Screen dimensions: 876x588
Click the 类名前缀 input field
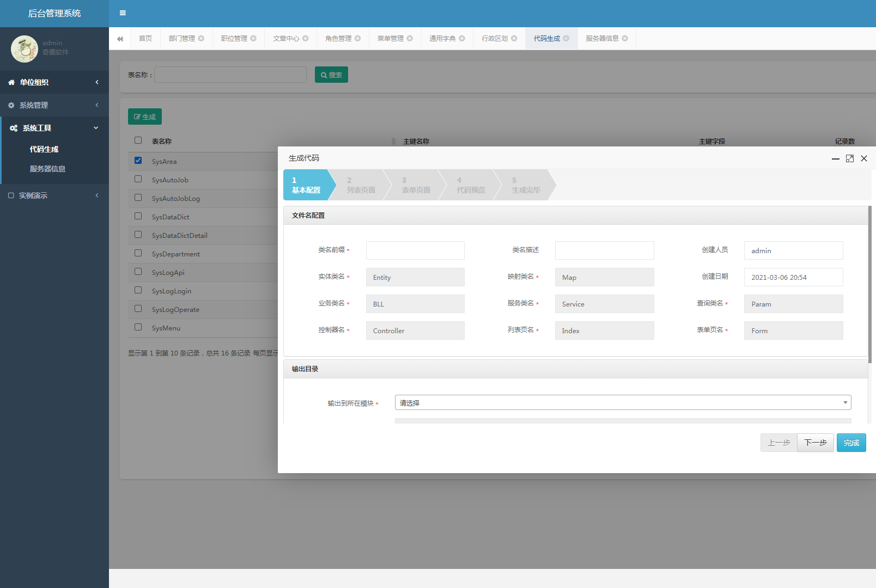tap(415, 250)
